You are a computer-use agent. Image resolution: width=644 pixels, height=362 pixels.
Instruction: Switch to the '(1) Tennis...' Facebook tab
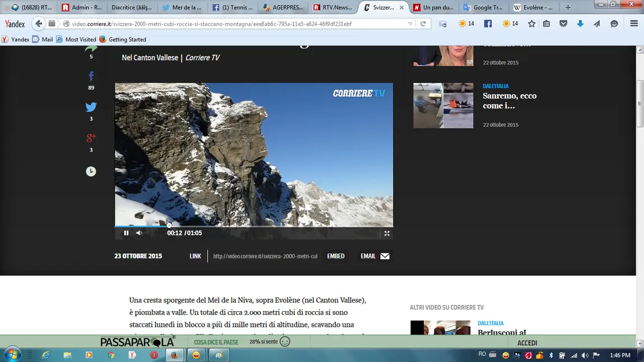tap(232, 7)
